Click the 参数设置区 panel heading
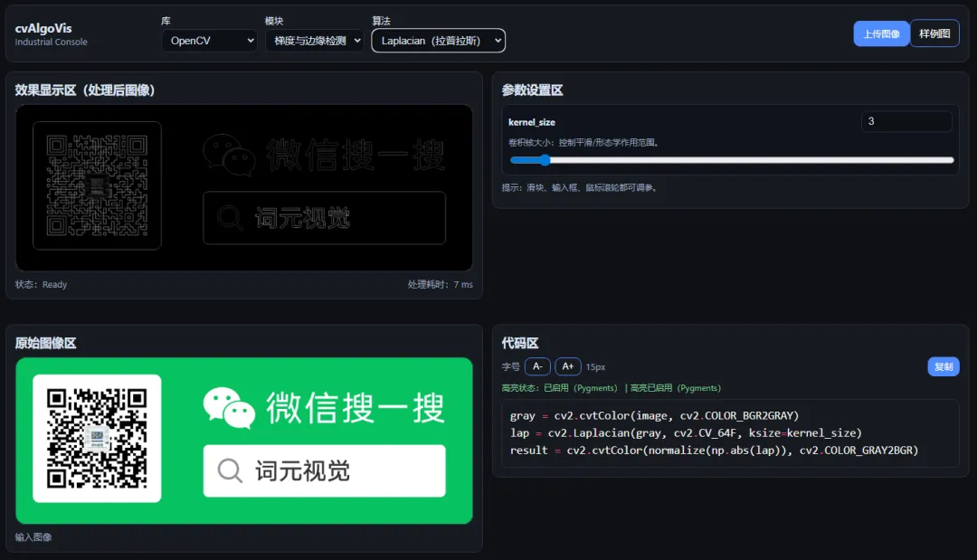Screen dimensions: 977x560 [532, 90]
